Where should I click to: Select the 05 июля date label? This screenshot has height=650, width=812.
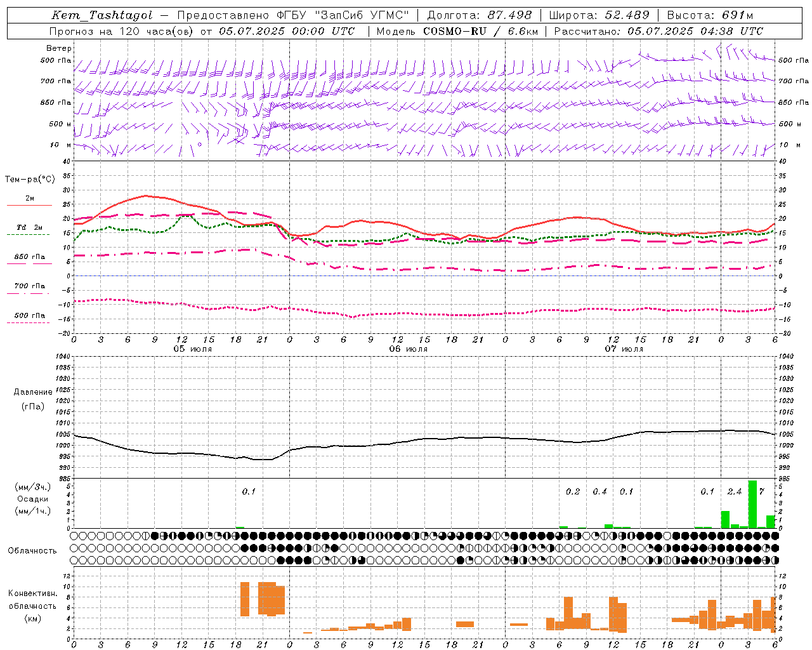(x=193, y=349)
